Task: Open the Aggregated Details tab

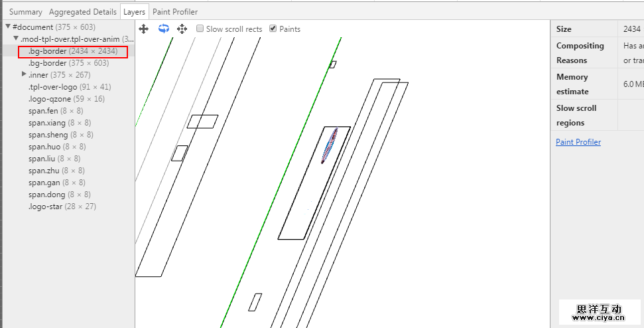Action: (x=83, y=12)
